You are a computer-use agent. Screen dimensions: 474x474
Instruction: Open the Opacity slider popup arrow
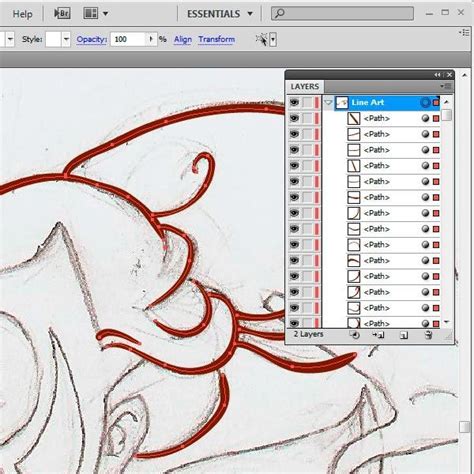(151, 39)
